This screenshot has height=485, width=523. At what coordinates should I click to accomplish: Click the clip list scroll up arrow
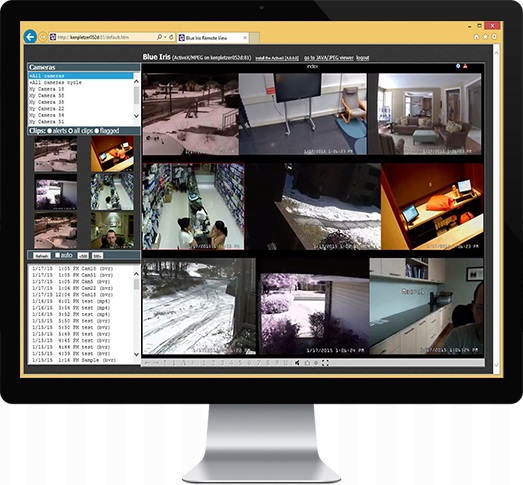(136, 274)
